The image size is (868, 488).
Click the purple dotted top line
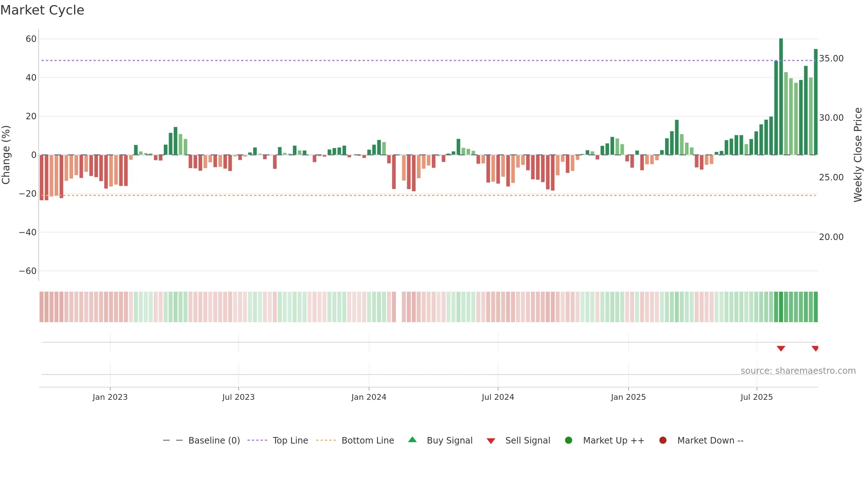point(429,60)
